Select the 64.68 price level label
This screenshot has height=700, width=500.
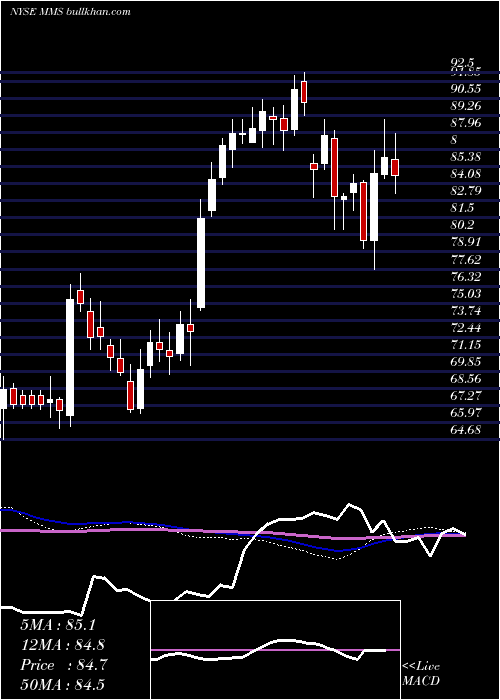[466, 429]
